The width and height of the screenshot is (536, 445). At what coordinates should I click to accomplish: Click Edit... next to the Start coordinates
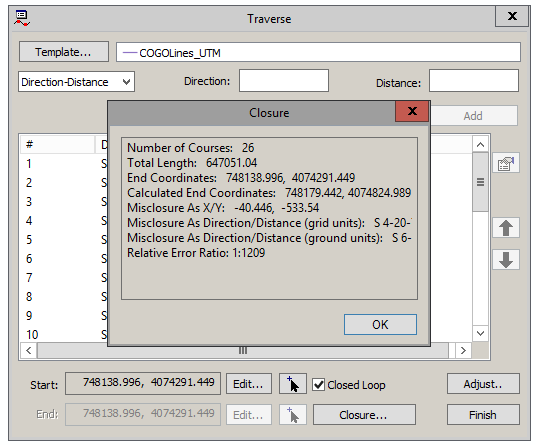[249, 384]
